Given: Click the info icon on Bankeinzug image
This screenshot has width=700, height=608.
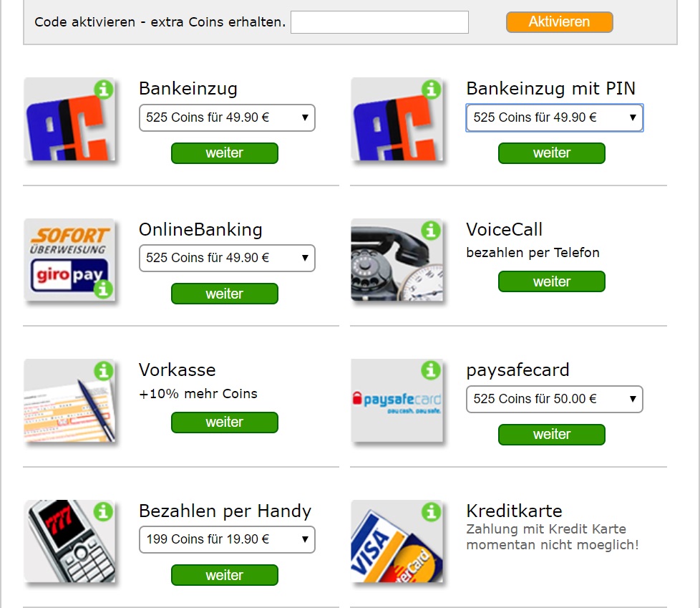Looking at the screenshot, I should 104,90.
